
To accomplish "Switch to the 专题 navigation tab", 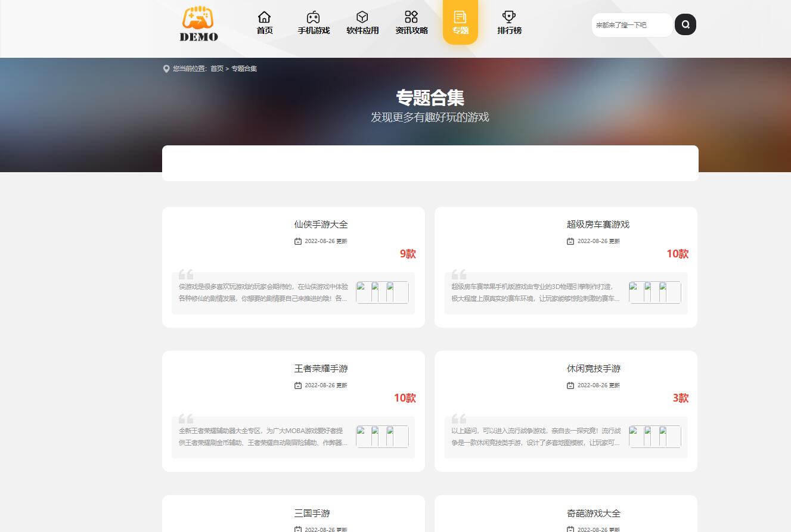I will click(460, 24).
